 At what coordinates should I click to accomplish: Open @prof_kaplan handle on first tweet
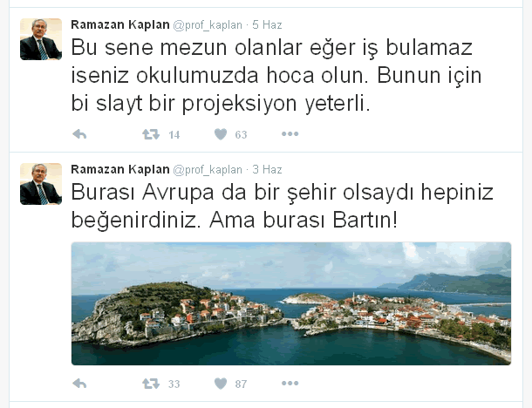(x=208, y=25)
